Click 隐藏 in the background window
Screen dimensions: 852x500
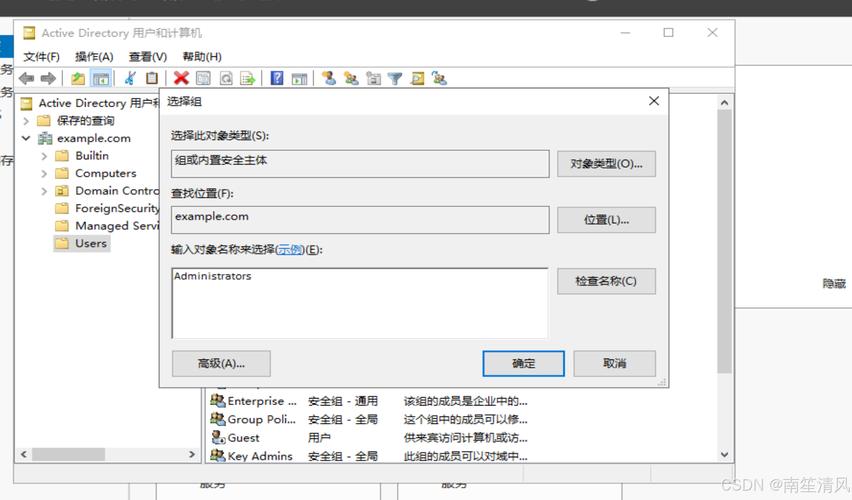click(x=834, y=283)
